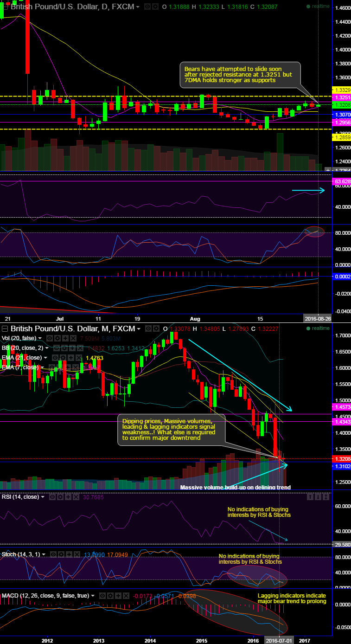Viewport: 351px width, 644px height.
Task: Open daily chart series settings gear
Action: (x=155, y=7)
